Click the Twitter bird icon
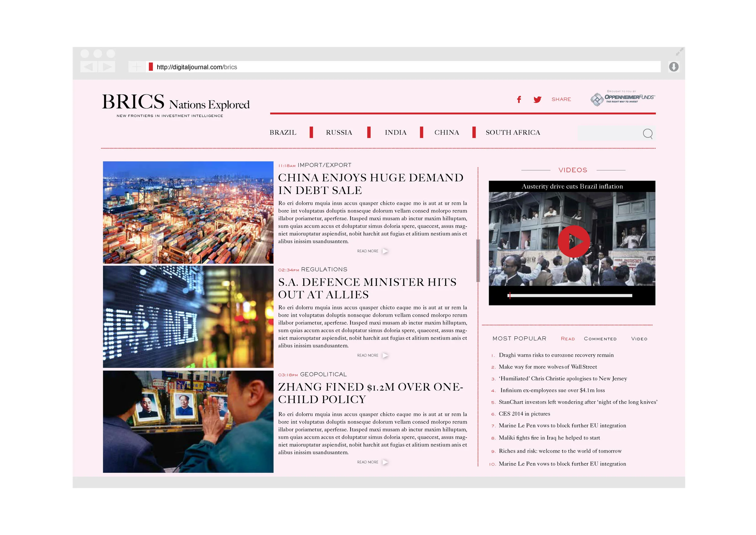This screenshot has height=535, width=756. coord(537,100)
